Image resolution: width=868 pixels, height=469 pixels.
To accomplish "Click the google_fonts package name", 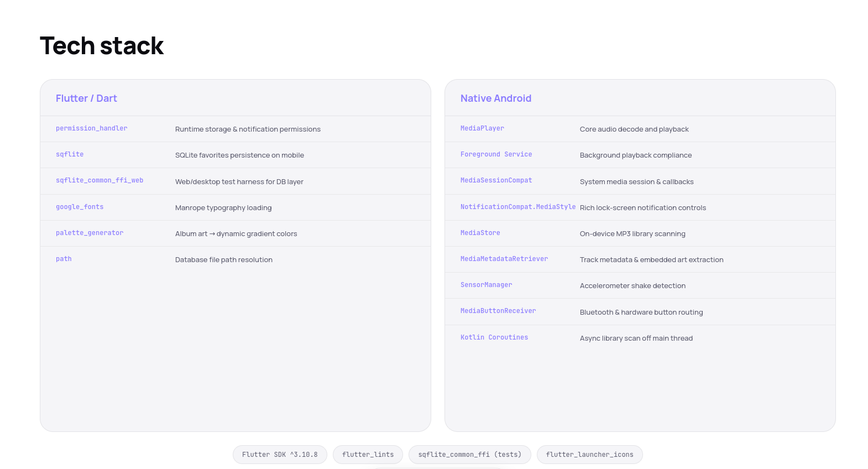I will [x=80, y=207].
